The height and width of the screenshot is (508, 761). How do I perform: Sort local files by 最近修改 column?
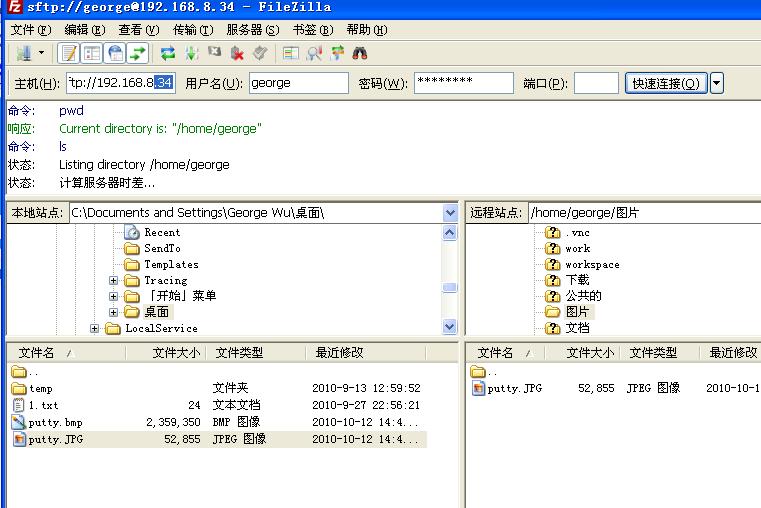point(365,353)
